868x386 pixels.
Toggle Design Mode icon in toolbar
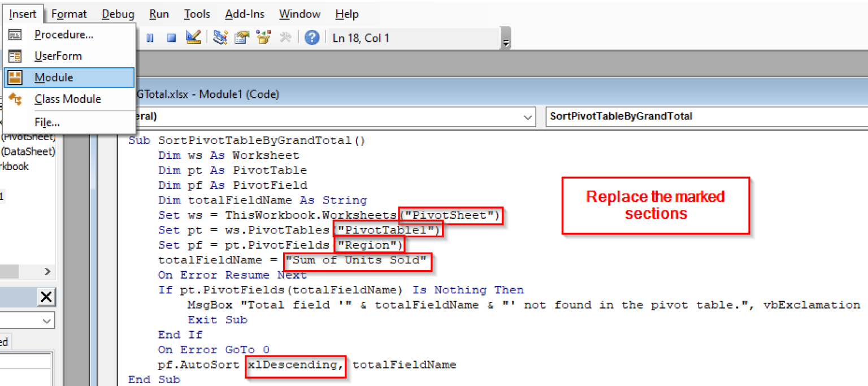pos(193,38)
